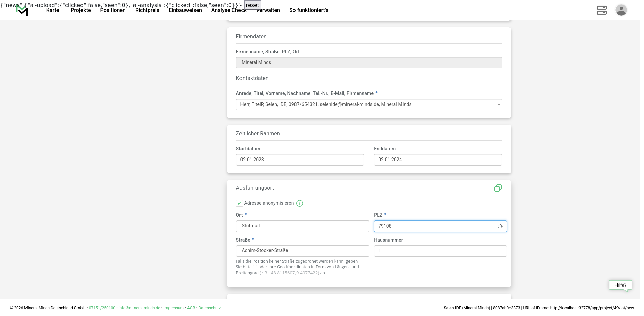The image size is (644, 316).
Task: Click the info icon next to Adresse anonymisieren
Action: [300, 203]
